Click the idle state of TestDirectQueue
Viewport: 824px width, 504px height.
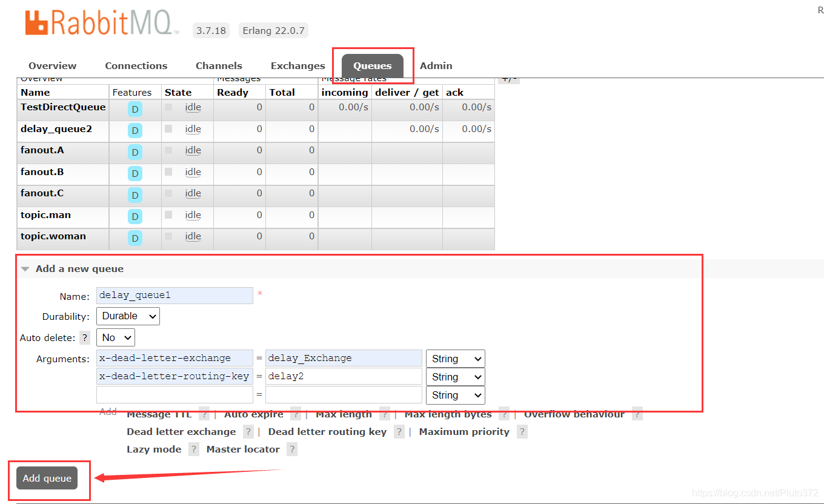[x=193, y=107]
